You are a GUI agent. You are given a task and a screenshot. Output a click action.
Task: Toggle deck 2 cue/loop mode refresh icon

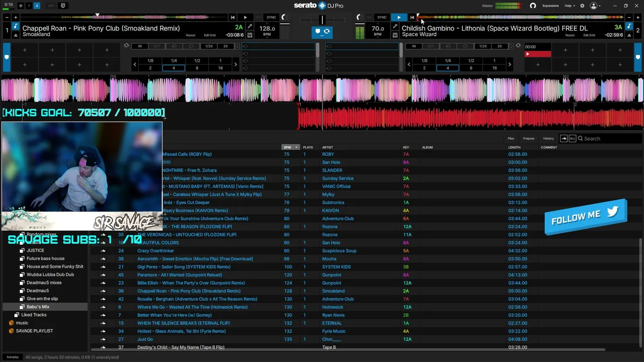point(518,46)
